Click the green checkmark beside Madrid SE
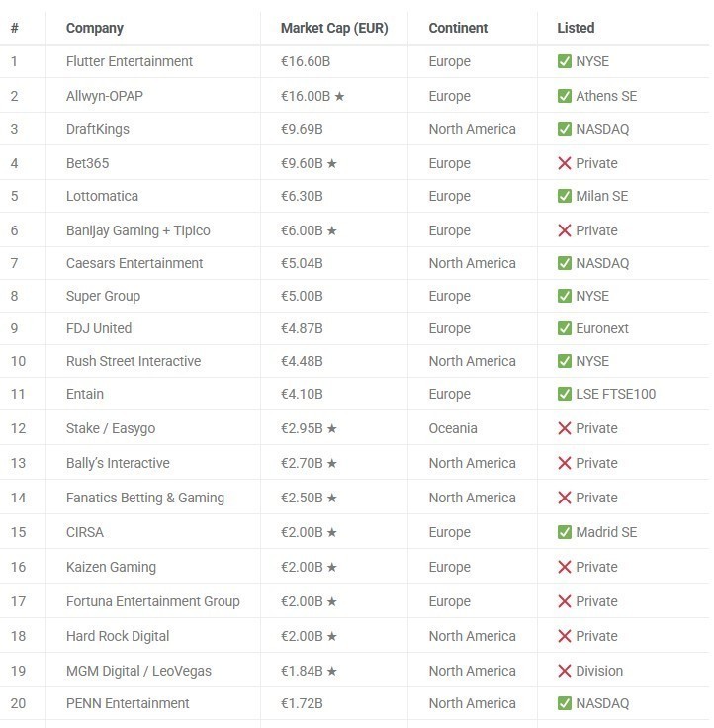 pos(565,532)
